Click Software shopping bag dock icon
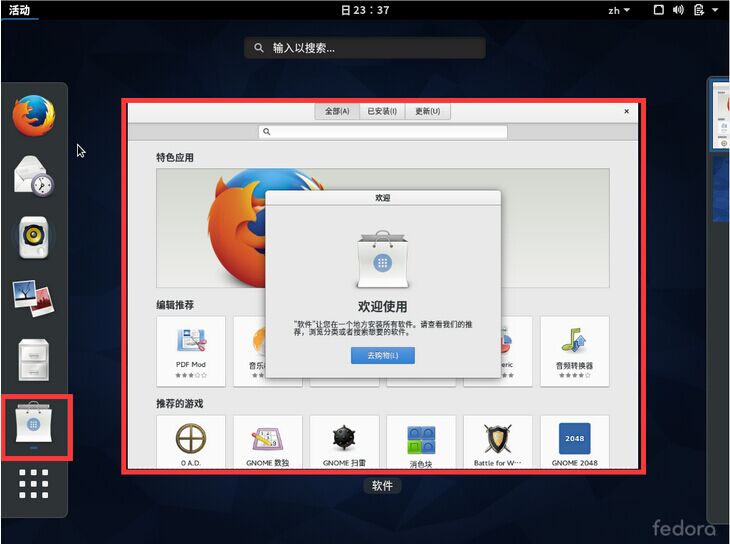Image resolution: width=730 pixels, height=544 pixels. [34, 423]
